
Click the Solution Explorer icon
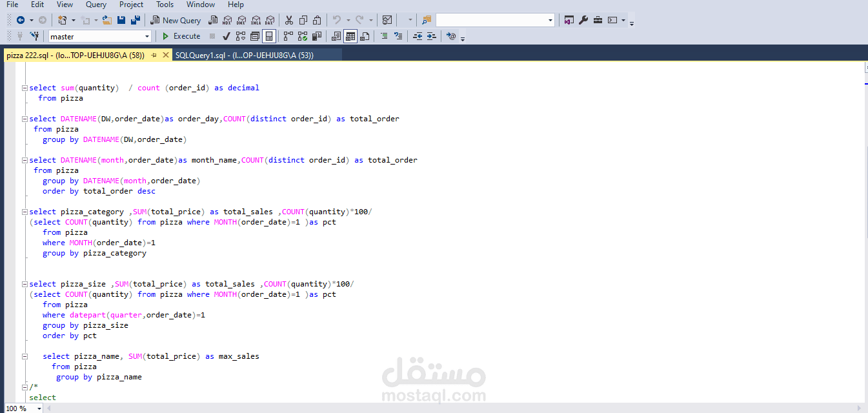569,20
